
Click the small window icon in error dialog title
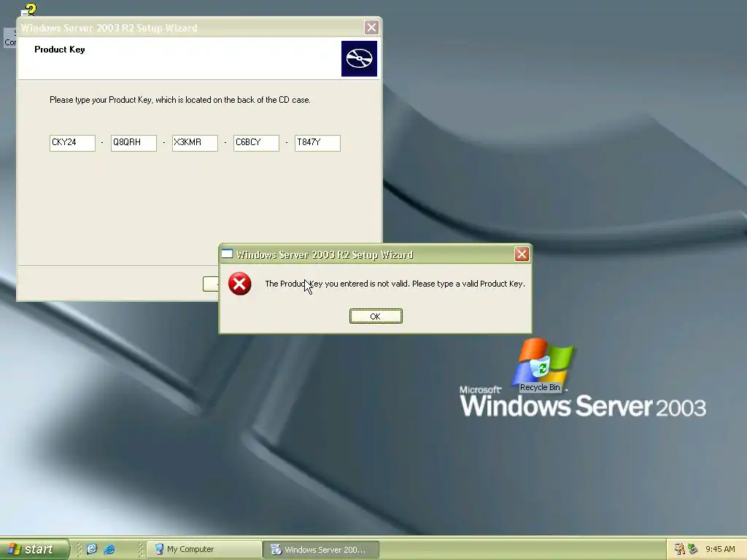coord(228,254)
